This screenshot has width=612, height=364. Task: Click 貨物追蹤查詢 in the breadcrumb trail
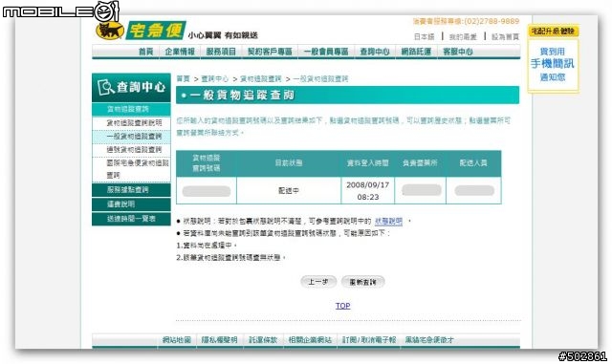(x=260, y=78)
